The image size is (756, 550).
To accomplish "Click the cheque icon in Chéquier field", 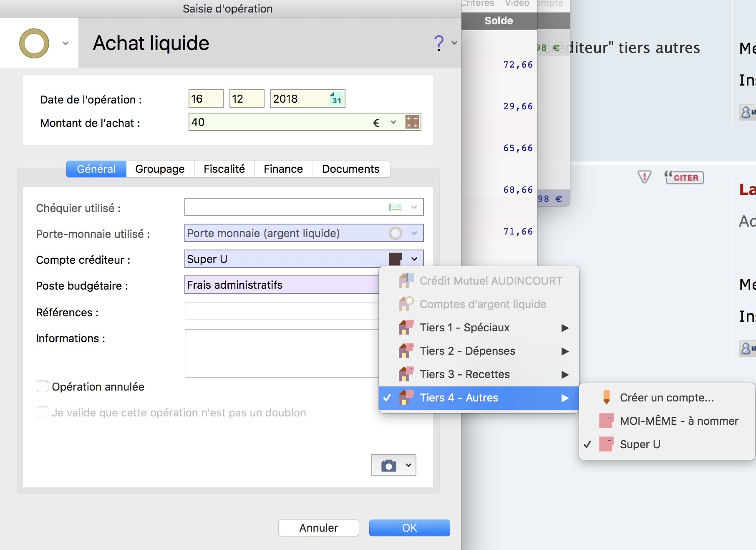I will (x=395, y=207).
